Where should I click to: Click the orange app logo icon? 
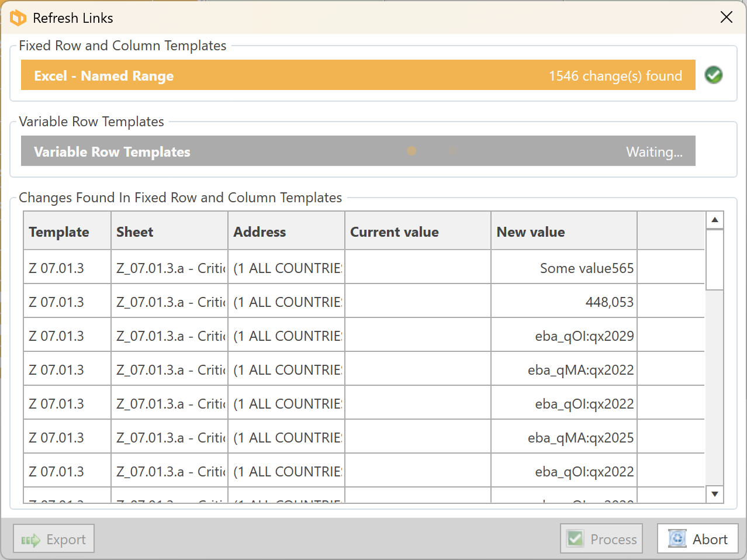click(x=18, y=18)
